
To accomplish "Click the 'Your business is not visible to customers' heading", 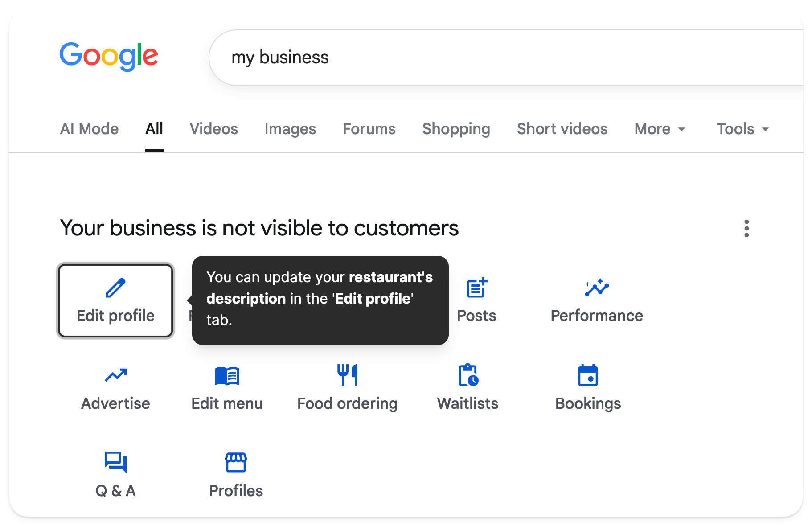I will click(259, 228).
